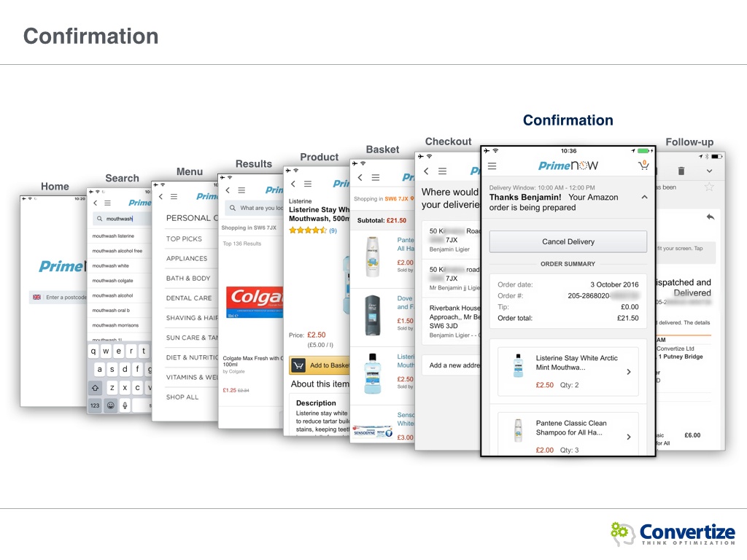
Task: Choose suggestion 'mouthwash colgate'
Action: click(113, 281)
